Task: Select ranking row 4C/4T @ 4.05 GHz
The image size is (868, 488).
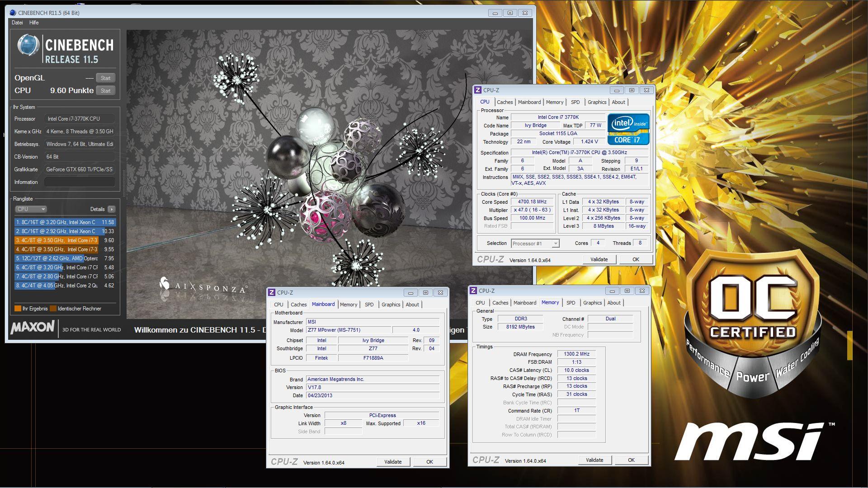Action: click(x=65, y=286)
